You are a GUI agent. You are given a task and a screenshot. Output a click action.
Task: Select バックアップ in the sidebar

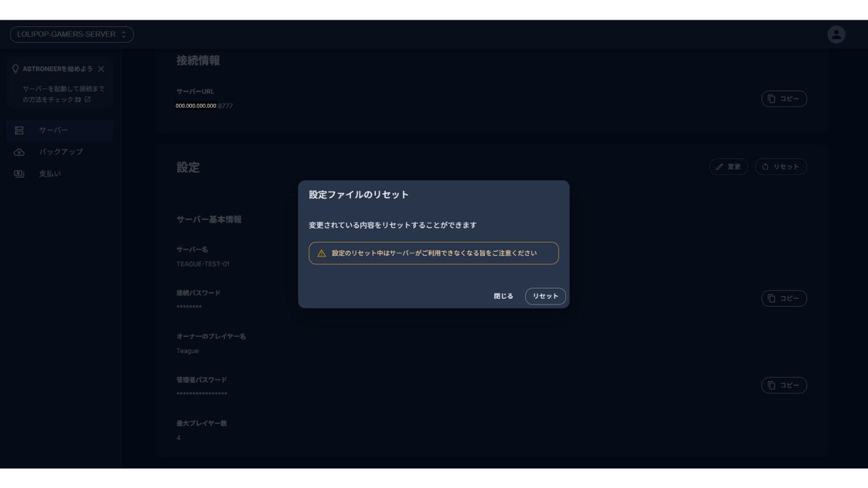point(60,152)
